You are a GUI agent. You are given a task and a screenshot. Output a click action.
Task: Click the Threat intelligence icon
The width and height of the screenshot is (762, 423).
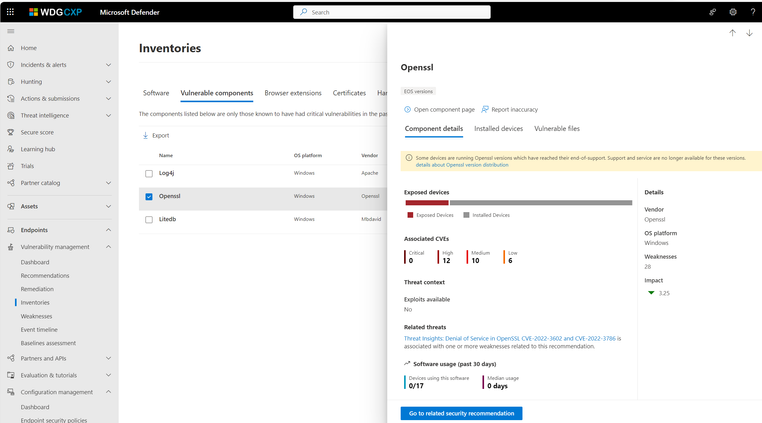11,115
